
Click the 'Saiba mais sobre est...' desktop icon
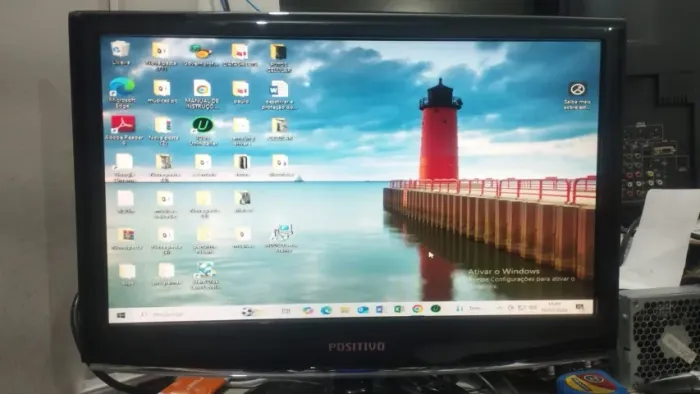coord(577,95)
